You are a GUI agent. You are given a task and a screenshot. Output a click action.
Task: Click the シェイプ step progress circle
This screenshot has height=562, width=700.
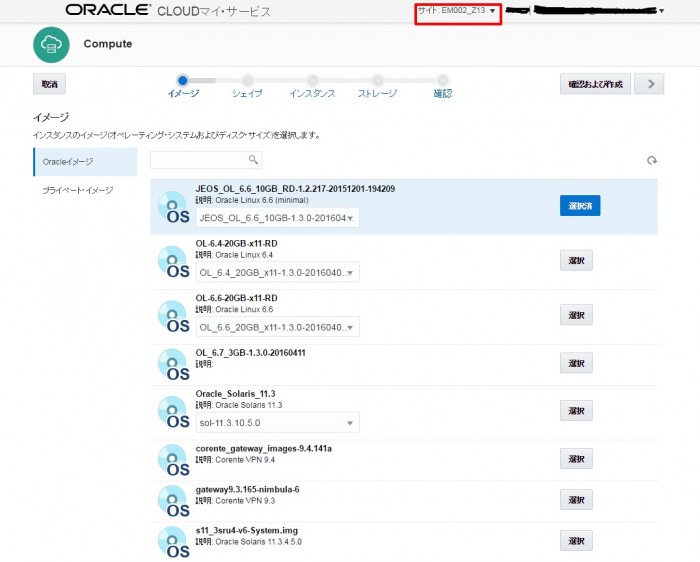pos(247,81)
